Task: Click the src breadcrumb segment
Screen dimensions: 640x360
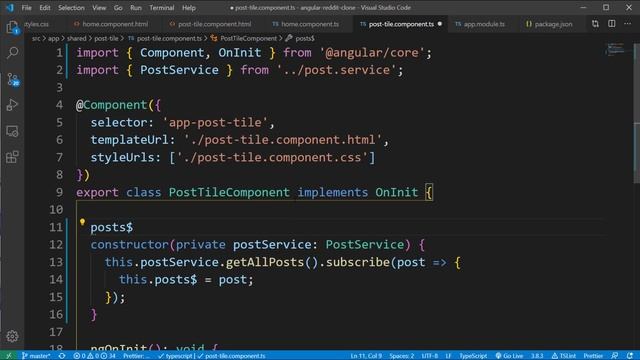Action: 36,38
